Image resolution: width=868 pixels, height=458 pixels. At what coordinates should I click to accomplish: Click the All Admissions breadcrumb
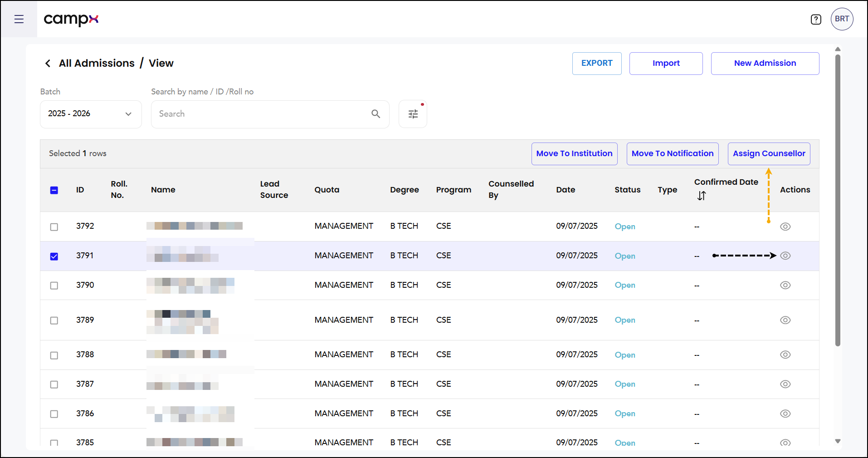click(x=97, y=63)
